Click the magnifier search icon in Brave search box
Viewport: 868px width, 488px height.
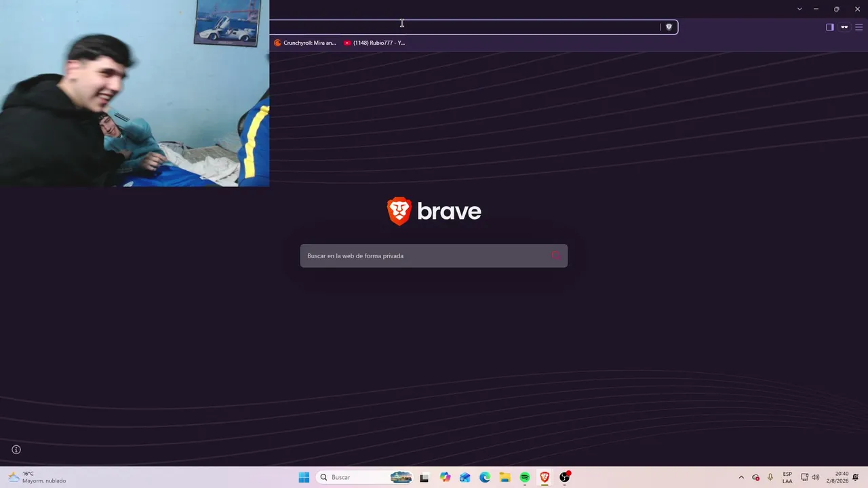(556, 256)
